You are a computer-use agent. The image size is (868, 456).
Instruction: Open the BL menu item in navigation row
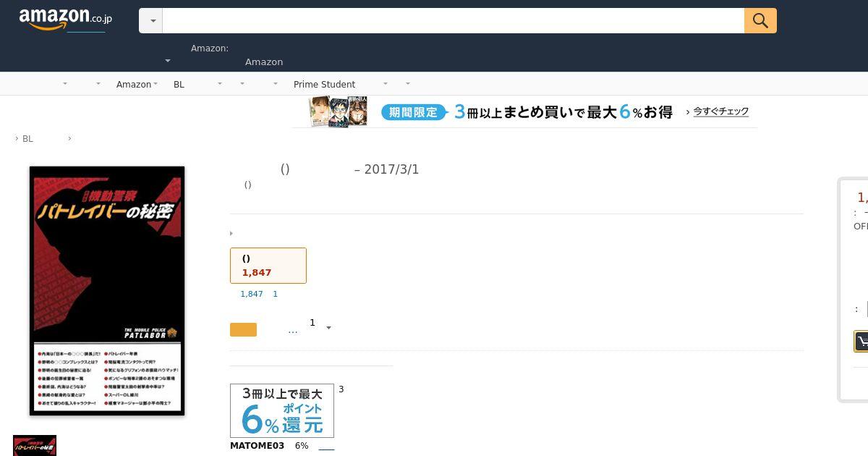click(x=179, y=85)
